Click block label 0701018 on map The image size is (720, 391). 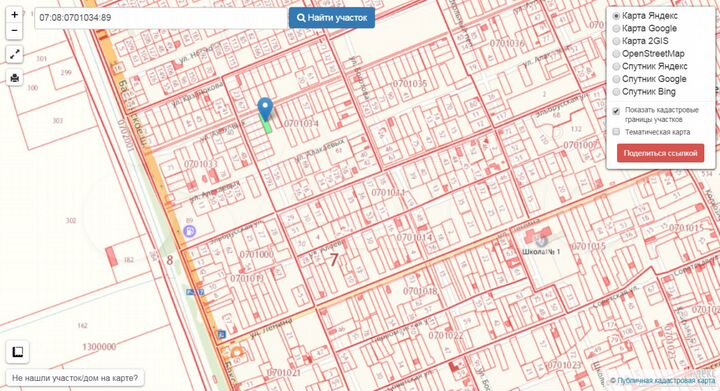tap(420, 291)
